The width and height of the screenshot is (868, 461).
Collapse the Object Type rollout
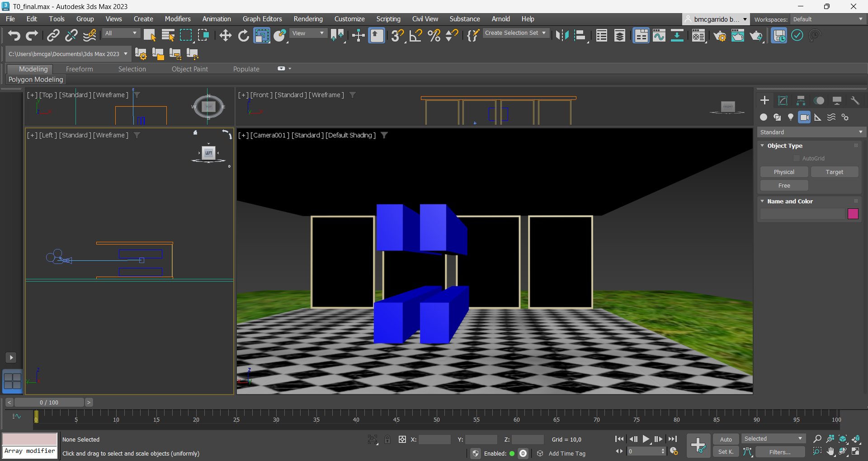pos(763,146)
